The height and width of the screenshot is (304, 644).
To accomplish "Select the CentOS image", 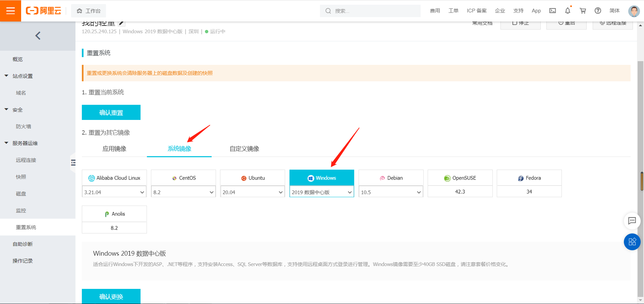I will tap(183, 178).
